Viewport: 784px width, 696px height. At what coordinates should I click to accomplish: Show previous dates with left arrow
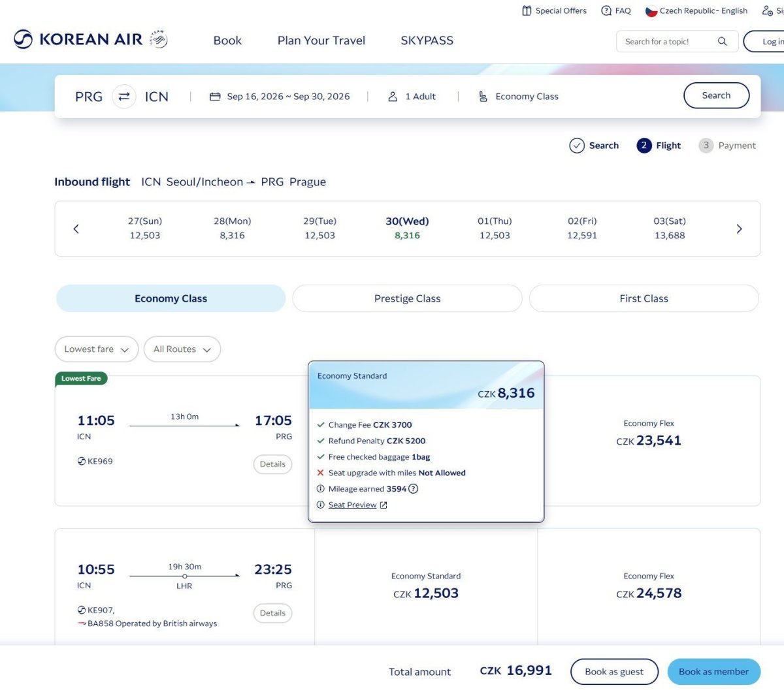pos(76,229)
